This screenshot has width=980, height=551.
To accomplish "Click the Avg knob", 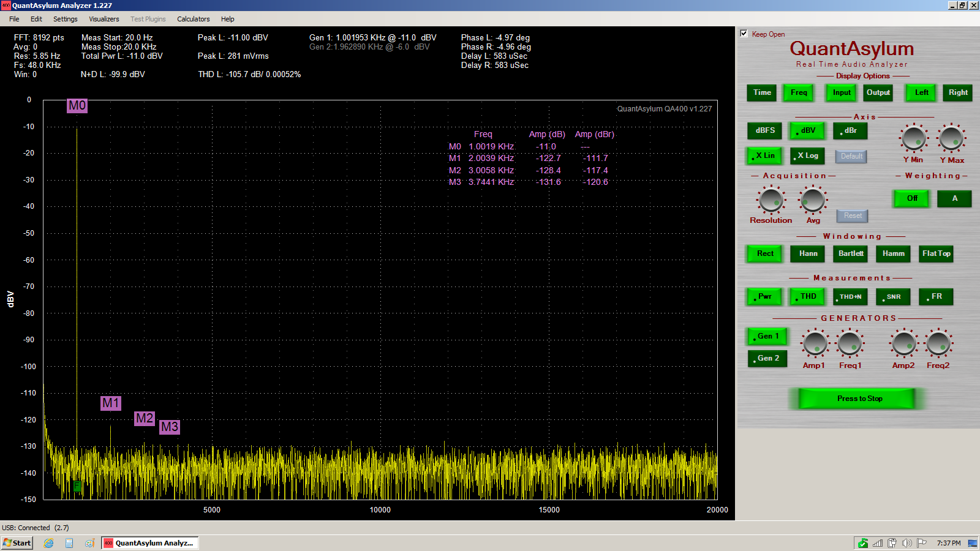I will pos(813,200).
